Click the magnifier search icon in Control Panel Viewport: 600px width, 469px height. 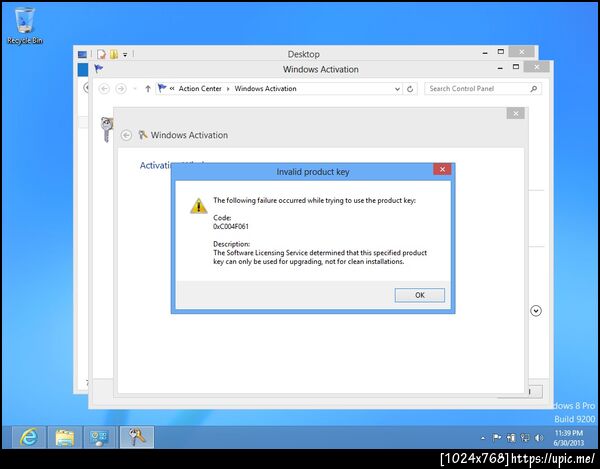(x=533, y=89)
